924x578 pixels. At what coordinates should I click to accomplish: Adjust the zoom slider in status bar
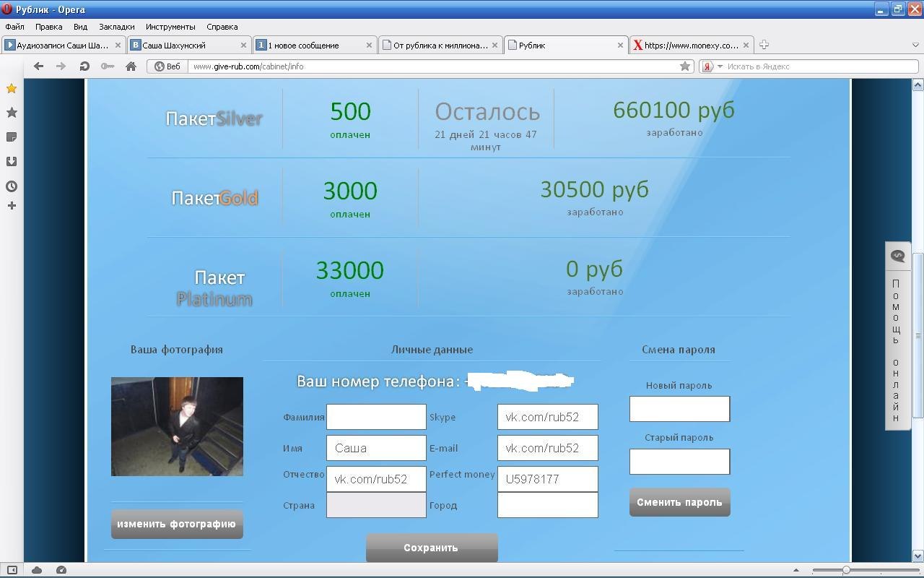click(846, 570)
